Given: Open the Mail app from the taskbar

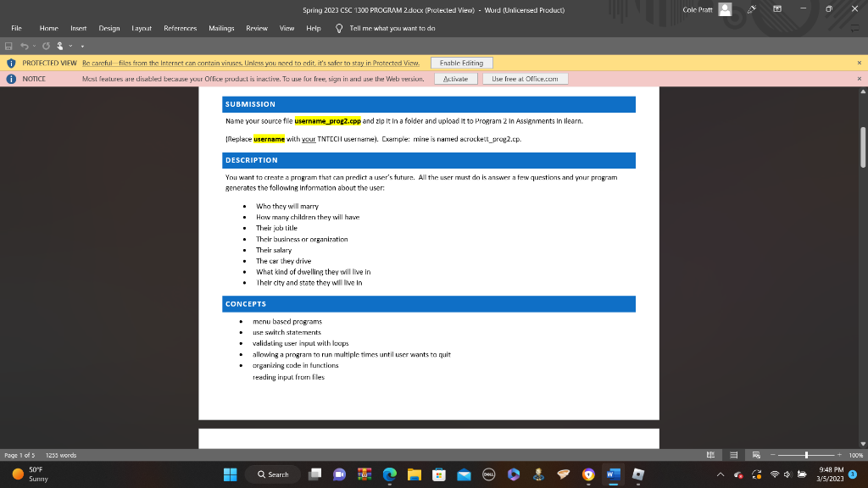Looking at the screenshot, I should click(x=464, y=474).
